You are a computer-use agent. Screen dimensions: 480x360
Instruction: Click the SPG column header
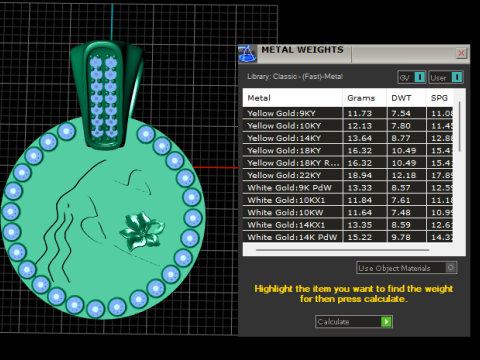click(x=439, y=98)
